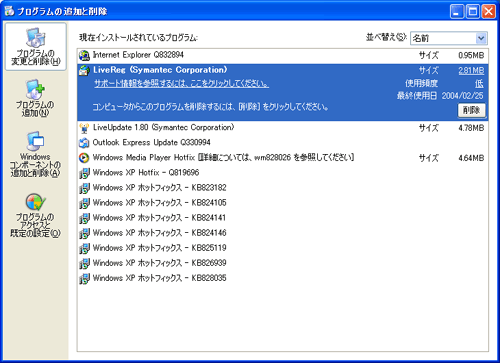Viewport: 500px width, 363px height.
Task: Click the 4.78MB size value
Action: click(471, 128)
